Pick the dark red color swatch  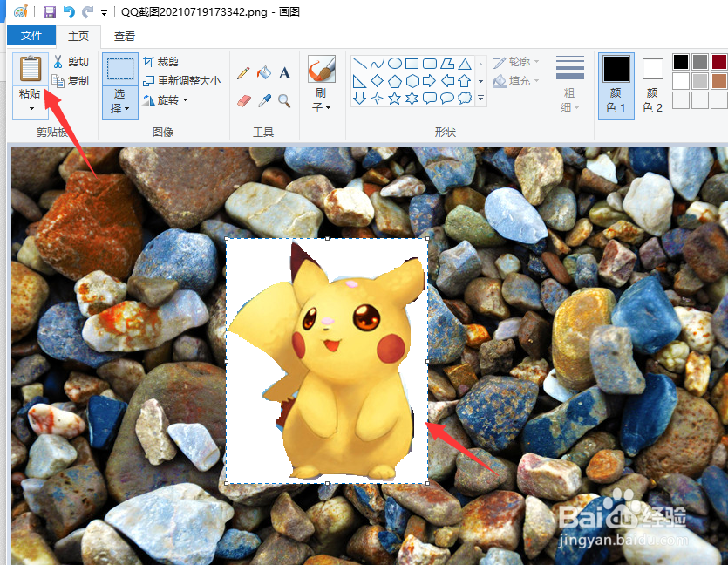718,62
